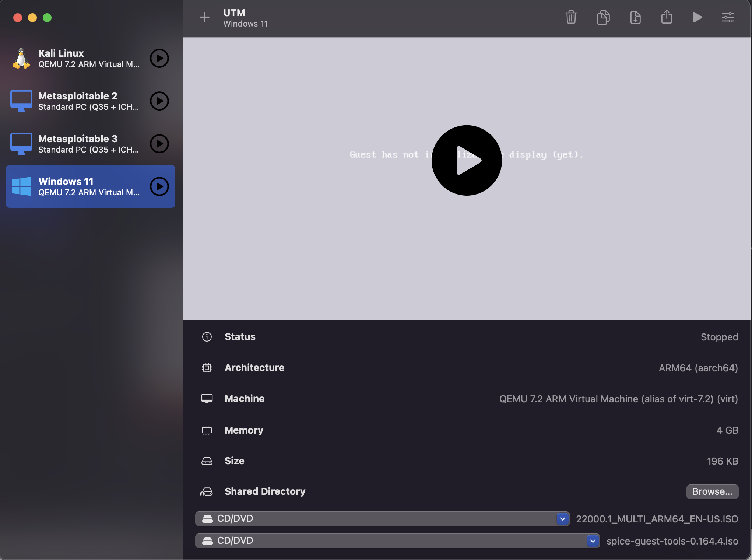Launch Windows 11 via sidebar play button
Image resolution: width=752 pixels, height=560 pixels.
tap(159, 186)
